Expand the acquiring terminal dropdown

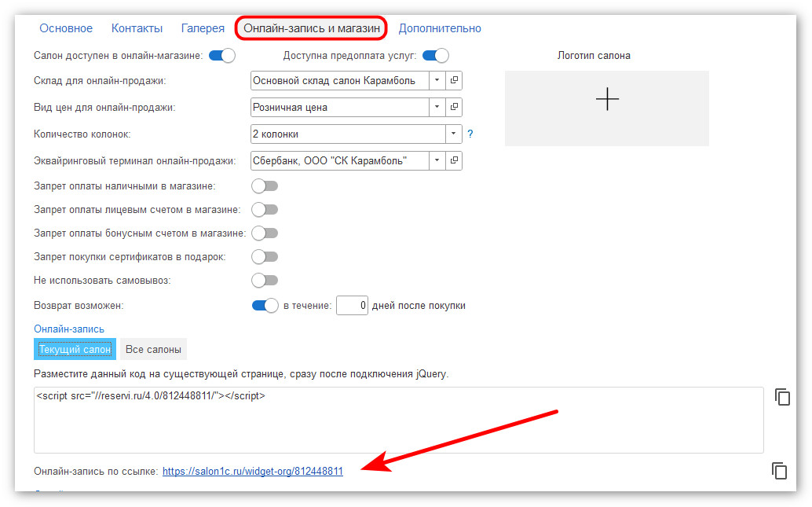click(437, 160)
